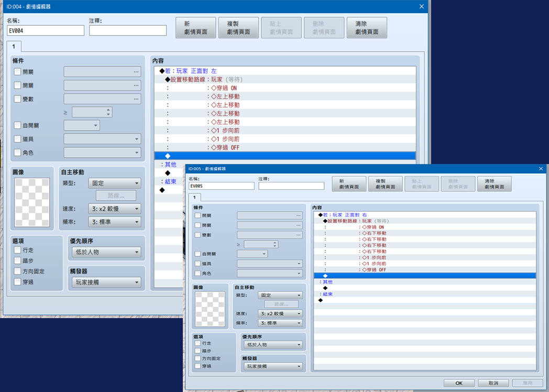This screenshot has width=549, height=392.
Task: Open 速度 dropdown in EV004 window
Action: pos(115,209)
